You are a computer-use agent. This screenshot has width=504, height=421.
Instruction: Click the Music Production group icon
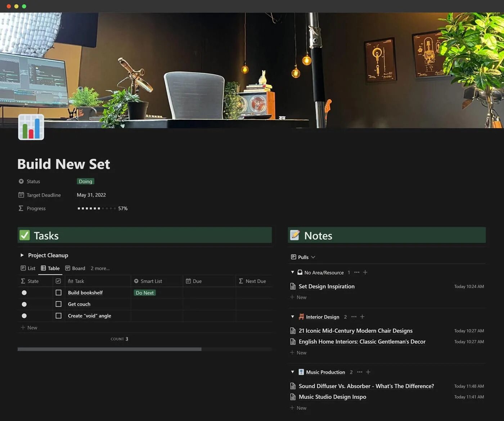click(x=301, y=372)
